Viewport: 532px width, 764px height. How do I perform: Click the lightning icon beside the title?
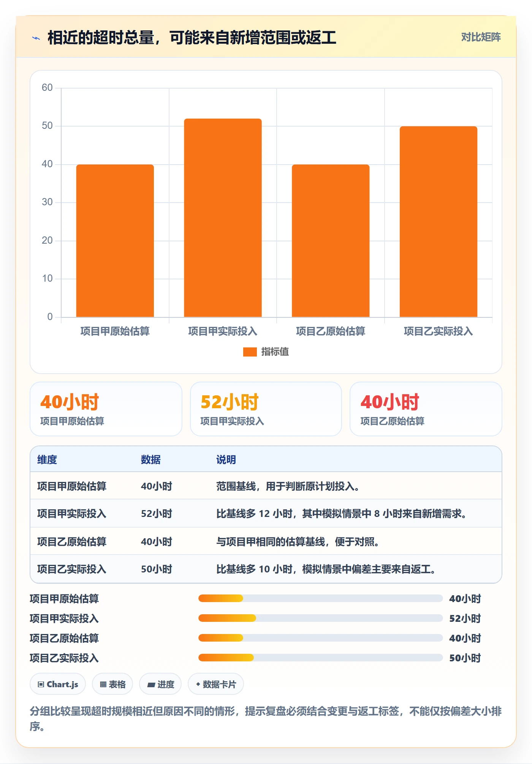pyautogui.click(x=36, y=38)
